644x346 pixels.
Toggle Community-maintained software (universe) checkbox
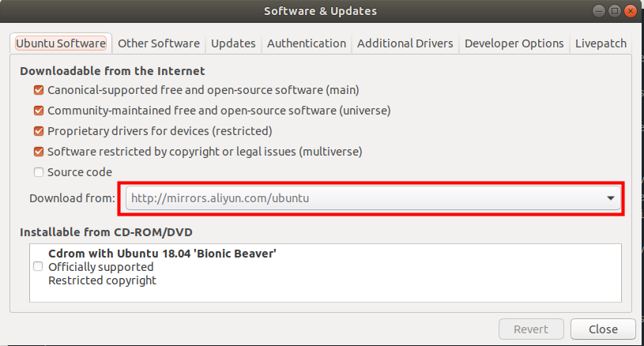point(39,111)
